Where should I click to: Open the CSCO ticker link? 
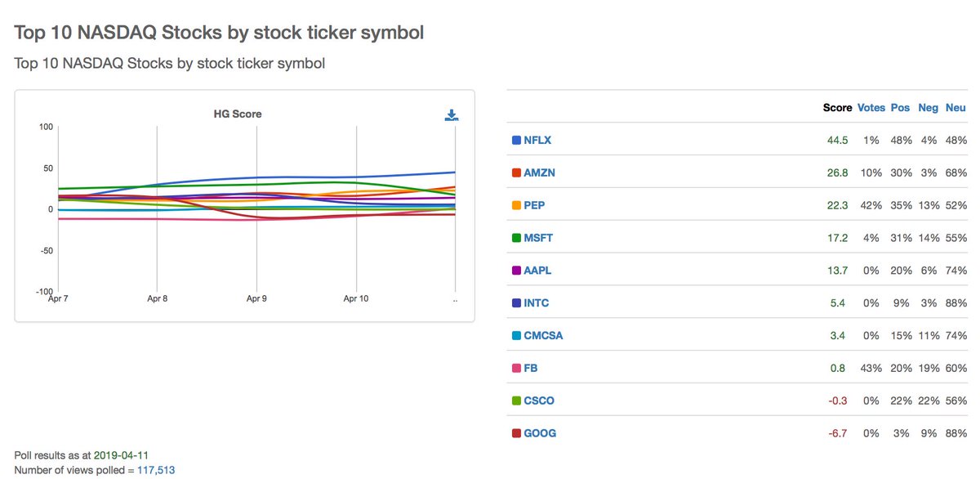539,401
